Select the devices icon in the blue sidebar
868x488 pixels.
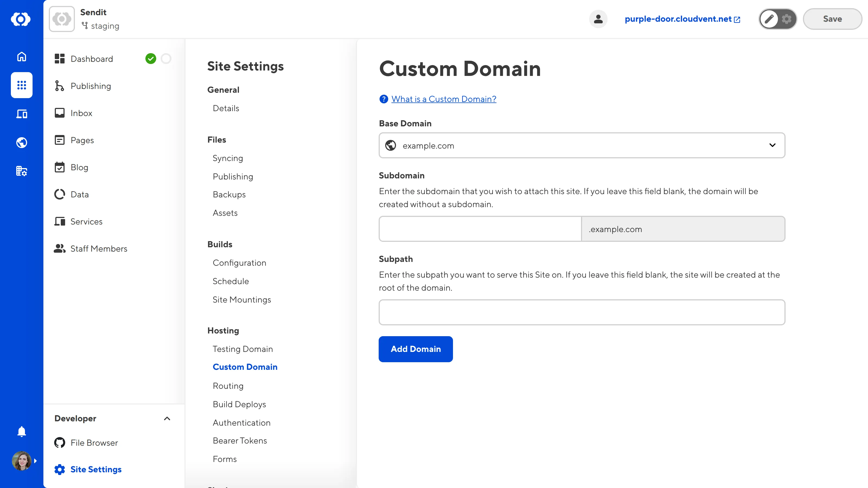(x=21, y=114)
